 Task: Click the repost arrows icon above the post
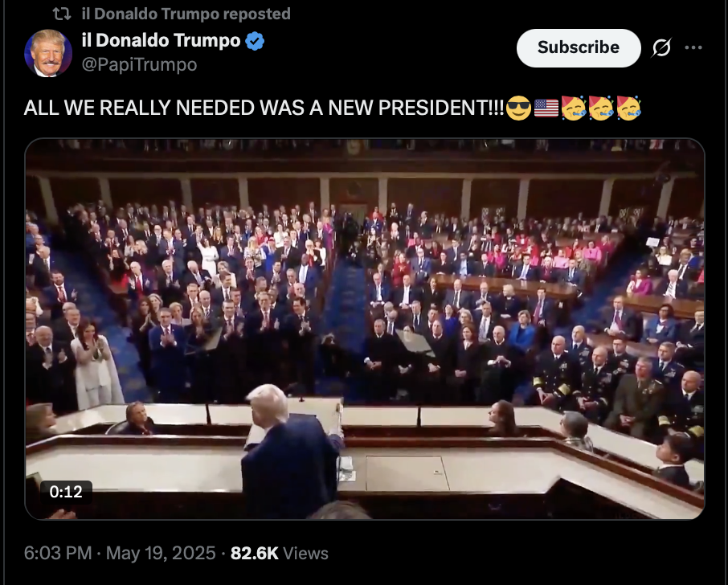click(61, 14)
